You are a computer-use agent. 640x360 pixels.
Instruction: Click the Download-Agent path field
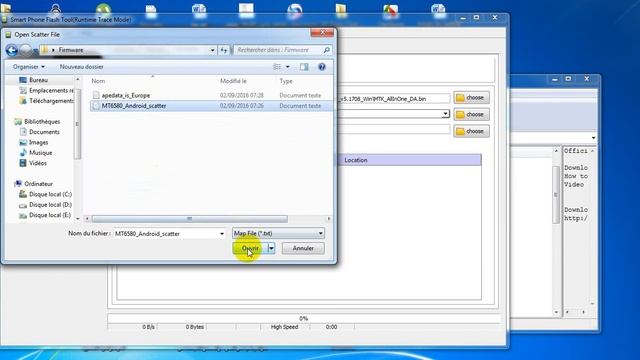coord(393,99)
